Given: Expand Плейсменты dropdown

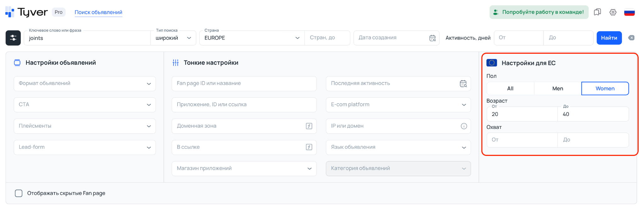Looking at the screenshot, I should pyautogui.click(x=85, y=126).
